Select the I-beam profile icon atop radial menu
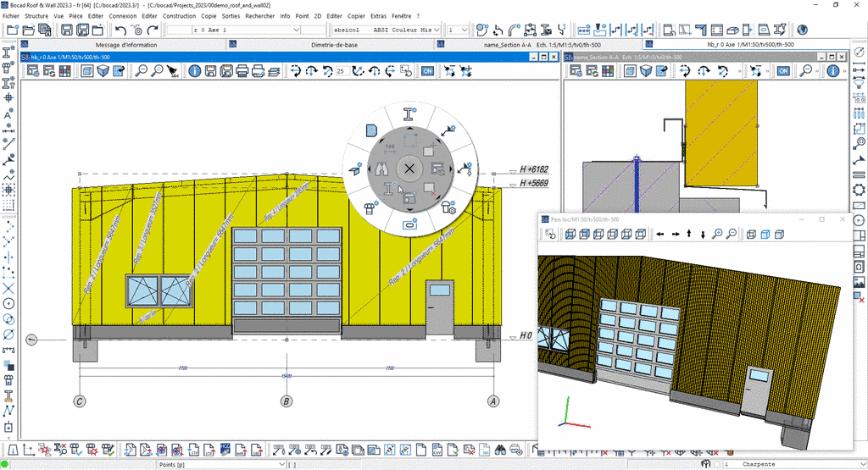Viewport: 868px width, 470px height. pos(409,114)
